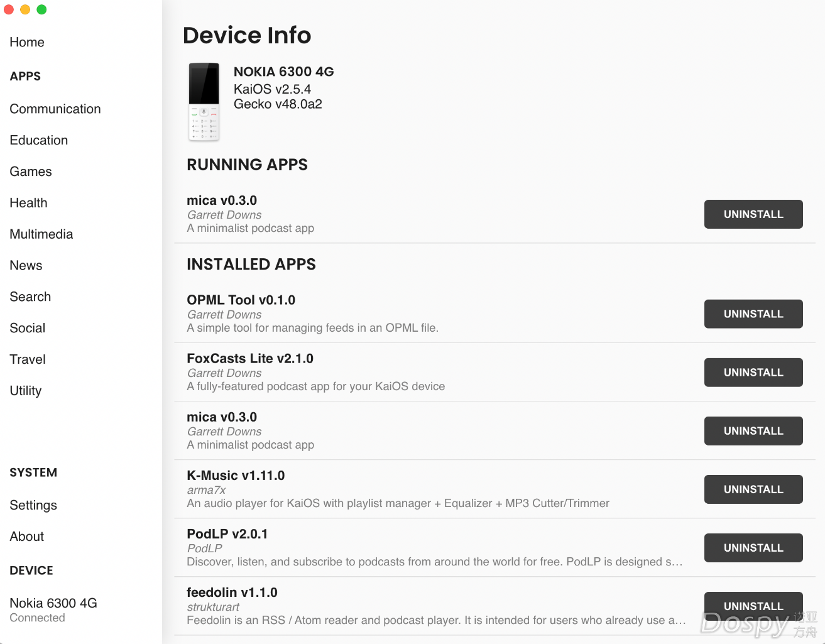Maximize window with the green button
825x644 pixels.
coord(41,9)
